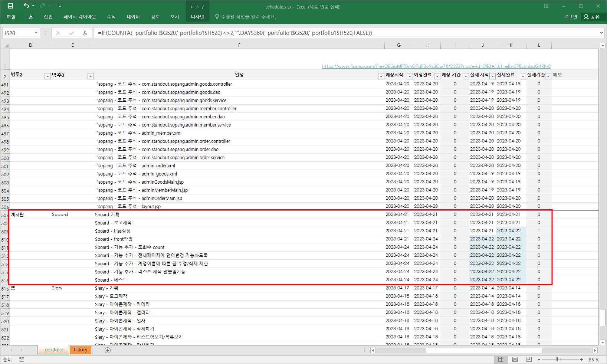Image resolution: width=607 pixels, height=364 pixels.
Task: Open the 보기 ribbon tab
Action: tap(175, 17)
